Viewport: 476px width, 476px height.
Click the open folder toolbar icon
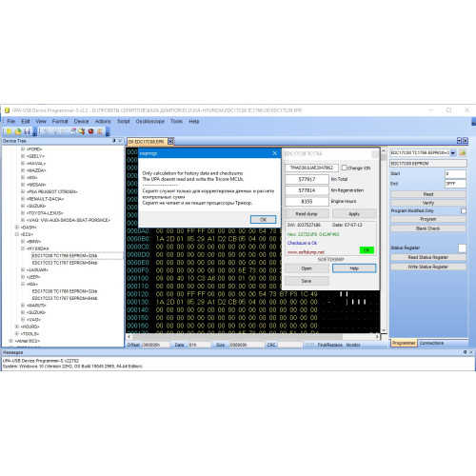click(x=18, y=131)
